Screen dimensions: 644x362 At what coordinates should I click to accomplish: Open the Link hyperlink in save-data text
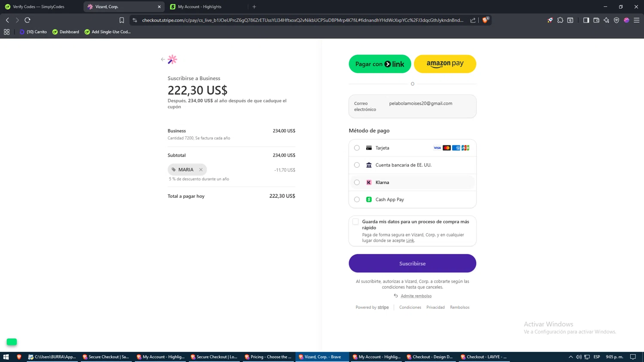pos(410,241)
